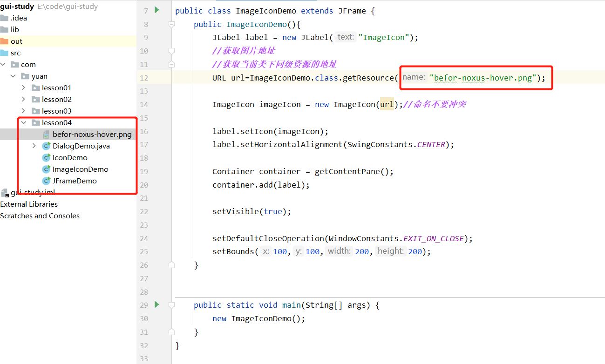Expand the lesson02 package
605x364 pixels.
(24, 100)
